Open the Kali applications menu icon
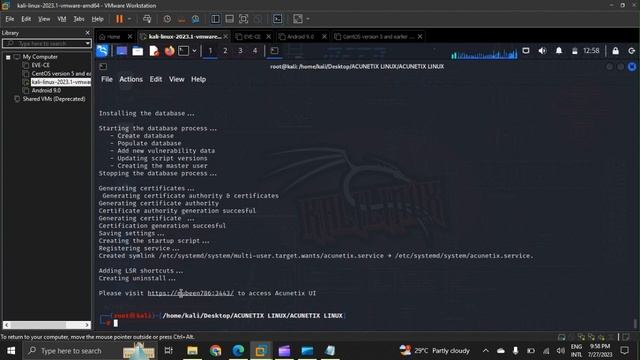 pyautogui.click(x=102, y=51)
